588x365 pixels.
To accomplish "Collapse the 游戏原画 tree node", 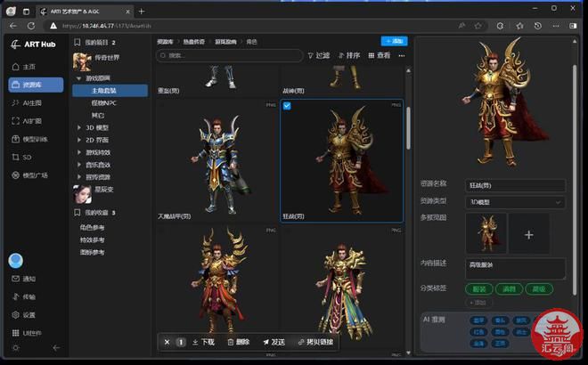I will (x=78, y=78).
